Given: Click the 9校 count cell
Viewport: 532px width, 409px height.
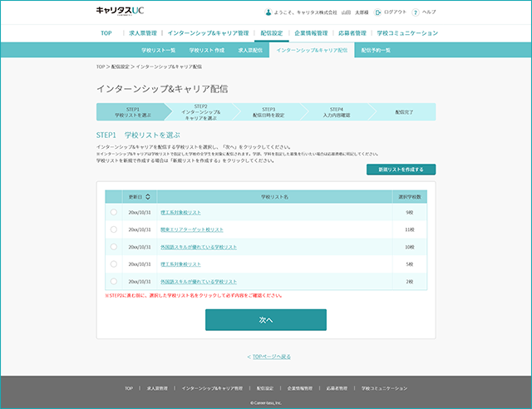Looking at the screenshot, I should click(x=410, y=213).
